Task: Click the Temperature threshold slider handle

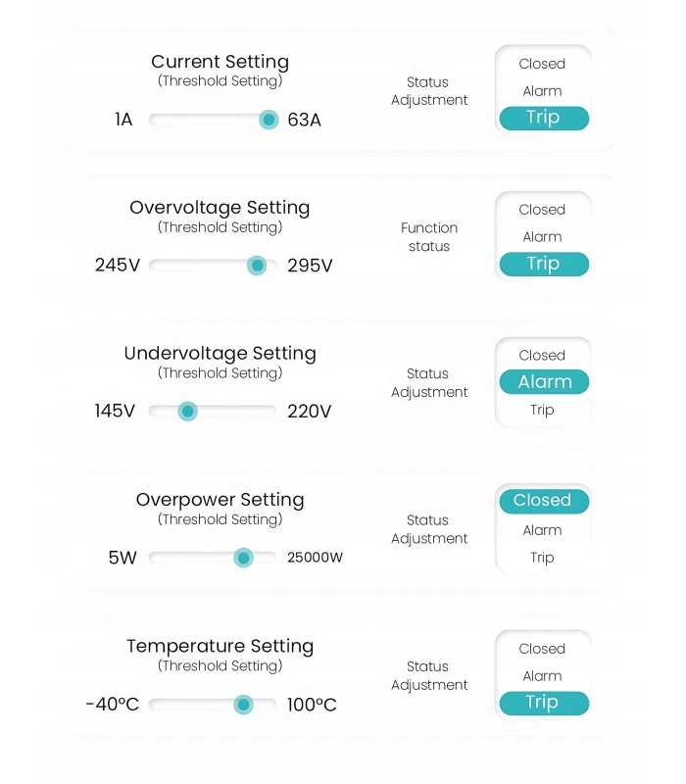Action: [243, 705]
